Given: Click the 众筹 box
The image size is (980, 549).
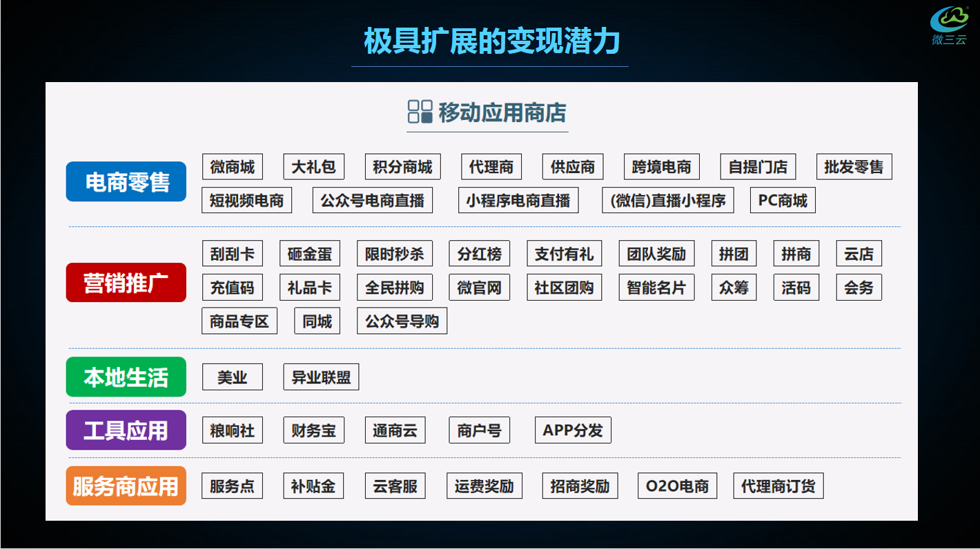Looking at the screenshot, I should pos(734,287).
